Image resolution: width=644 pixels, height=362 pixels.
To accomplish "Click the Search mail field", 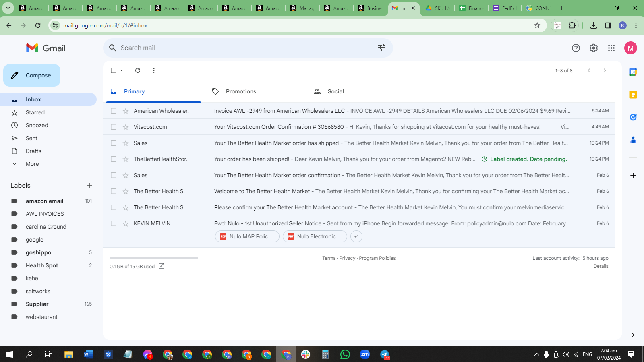I will 248,48.
